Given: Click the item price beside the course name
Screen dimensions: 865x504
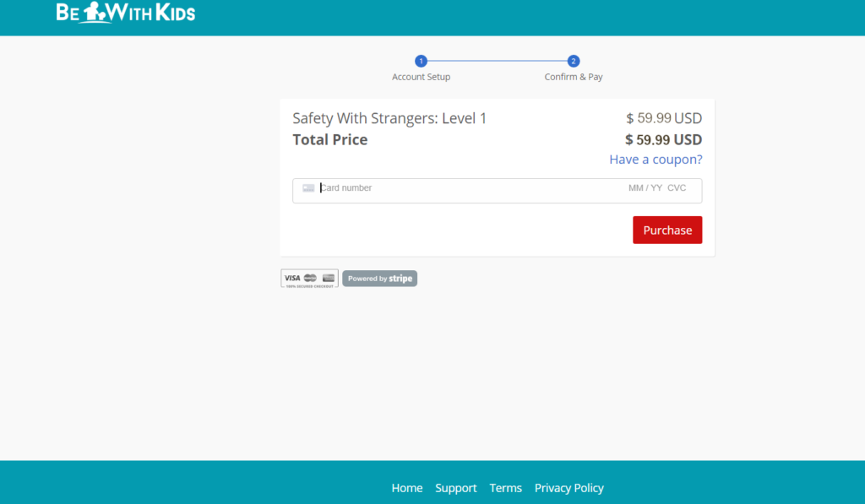Looking at the screenshot, I should (x=663, y=118).
